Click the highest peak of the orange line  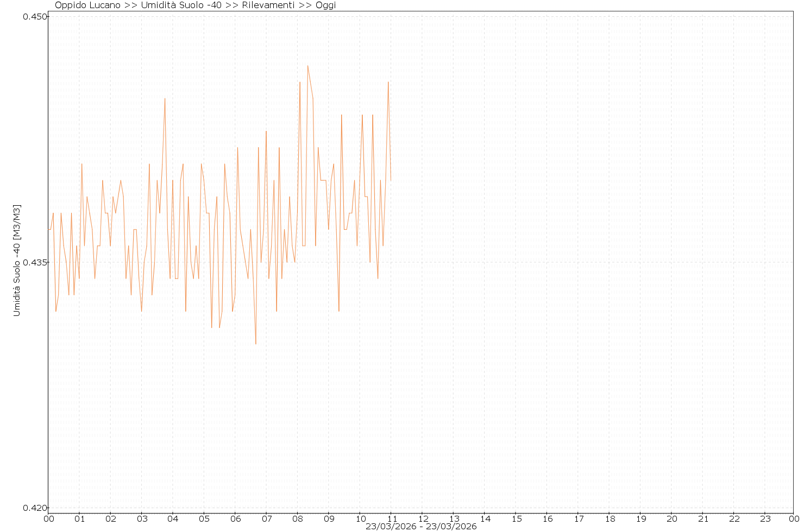pyautogui.click(x=307, y=66)
